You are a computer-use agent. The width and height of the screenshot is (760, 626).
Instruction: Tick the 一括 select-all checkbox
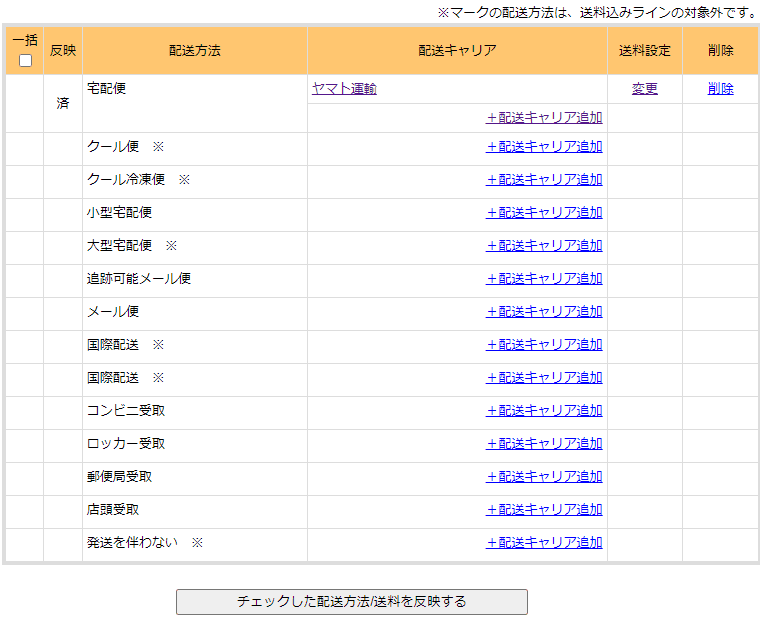[x=25, y=61]
